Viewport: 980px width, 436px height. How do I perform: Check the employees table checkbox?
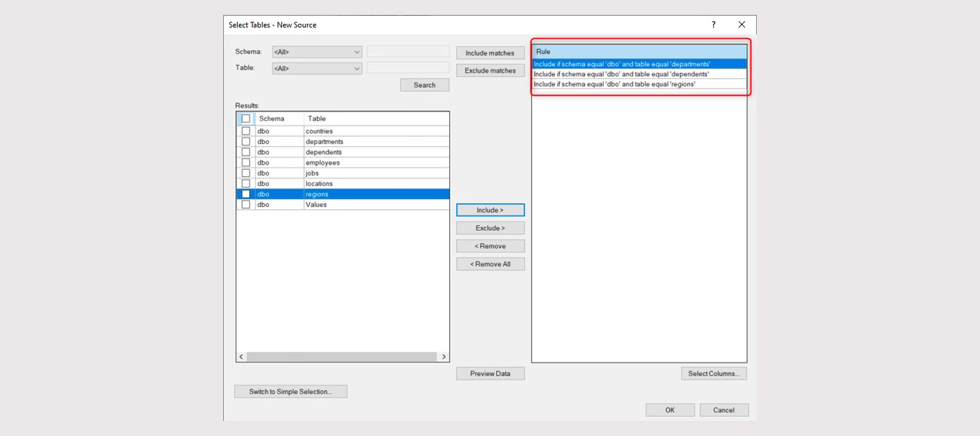pos(246,163)
